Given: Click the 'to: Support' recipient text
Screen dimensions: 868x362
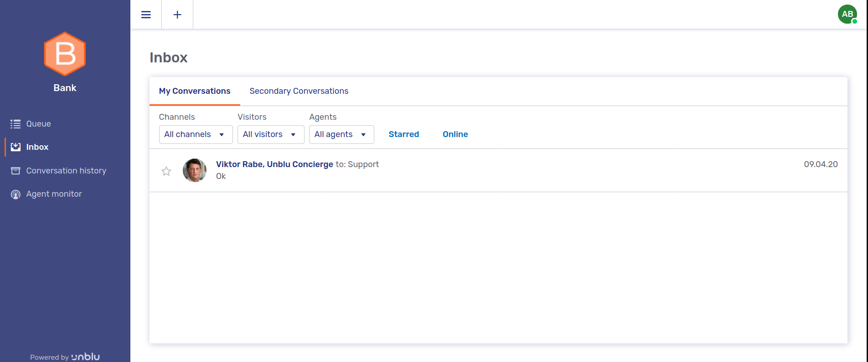Looking at the screenshot, I should click(x=357, y=164).
